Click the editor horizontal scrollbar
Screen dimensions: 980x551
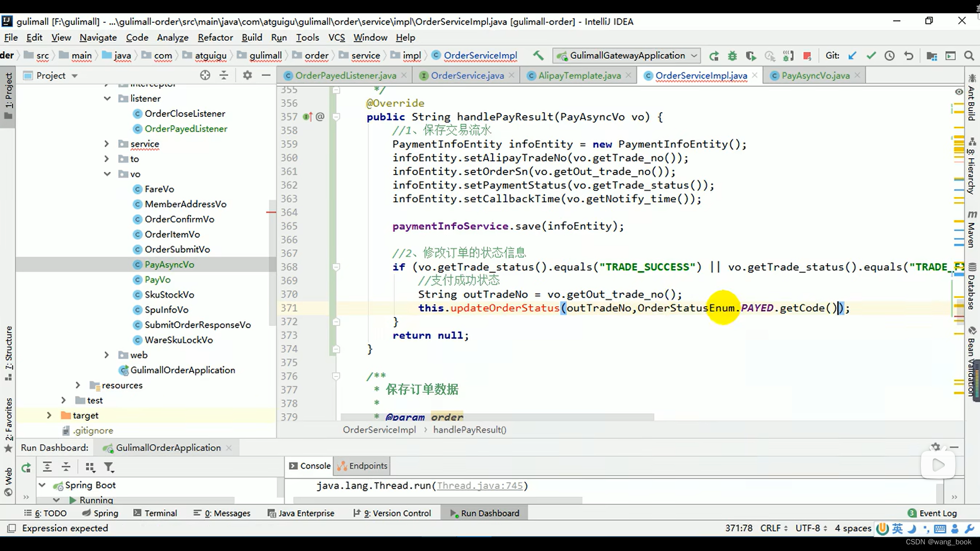[x=497, y=417]
